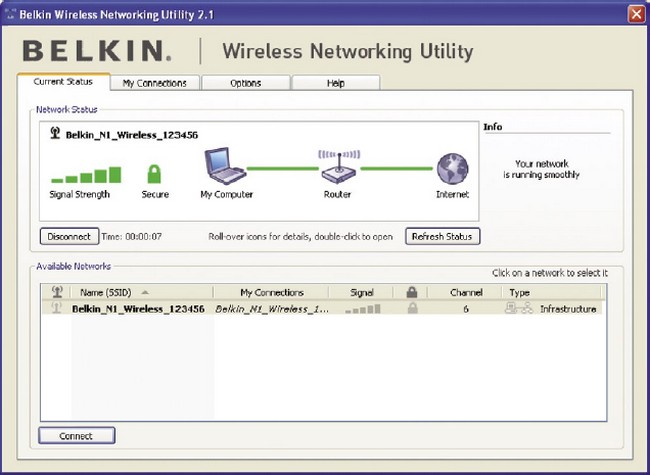Click the title bar application icon
650x475 pixels.
(11, 14)
